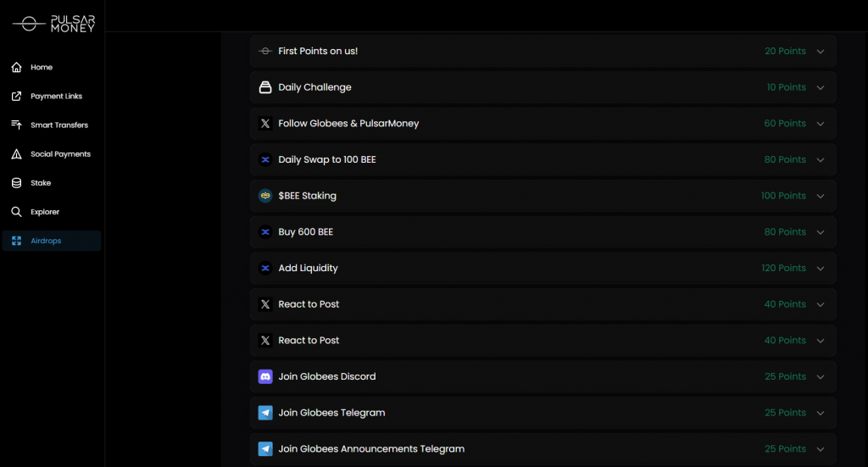This screenshot has height=467, width=868.
Task: Click the Daily Challenge icon
Action: [x=265, y=87]
